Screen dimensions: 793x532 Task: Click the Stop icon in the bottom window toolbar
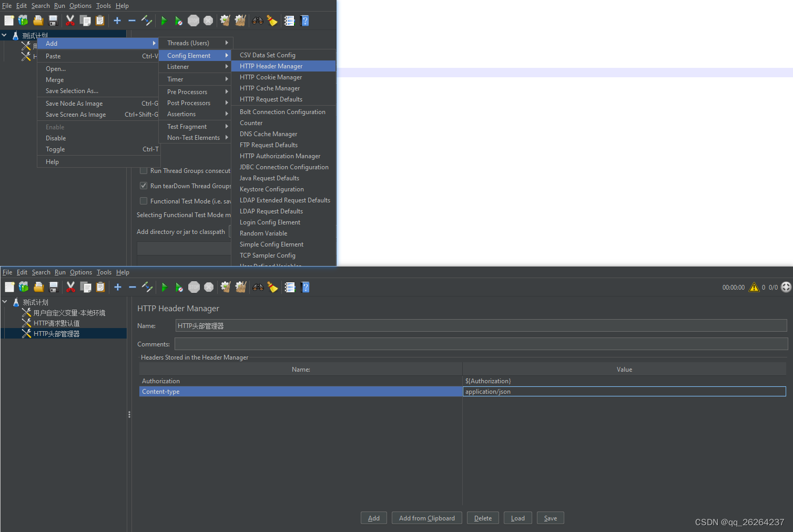tap(194, 287)
